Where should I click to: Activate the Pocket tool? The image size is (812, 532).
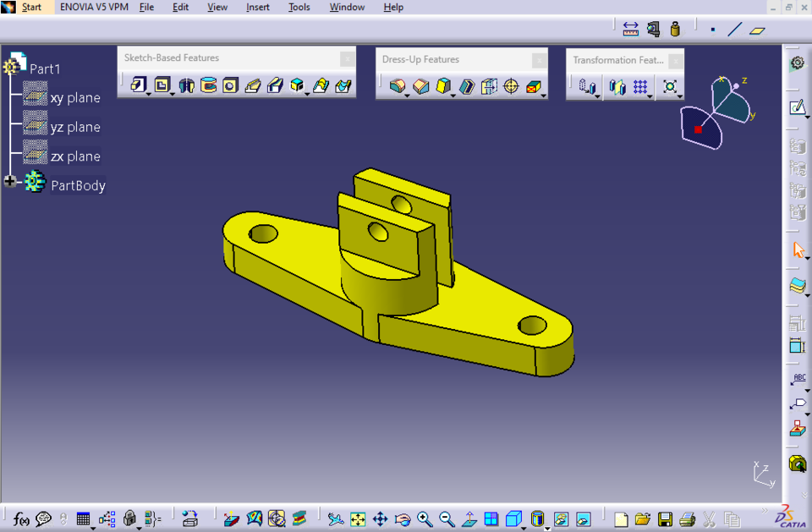pyautogui.click(x=162, y=85)
